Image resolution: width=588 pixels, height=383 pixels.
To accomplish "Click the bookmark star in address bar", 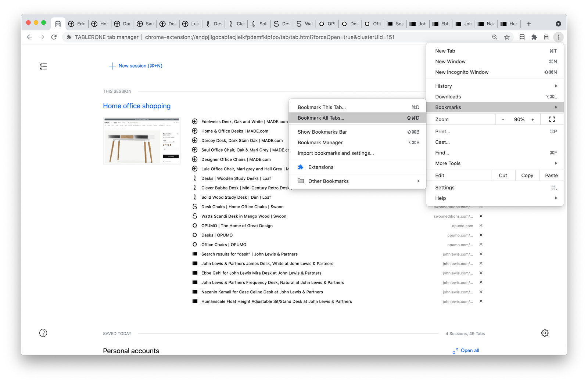I will pyautogui.click(x=507, y=37).
